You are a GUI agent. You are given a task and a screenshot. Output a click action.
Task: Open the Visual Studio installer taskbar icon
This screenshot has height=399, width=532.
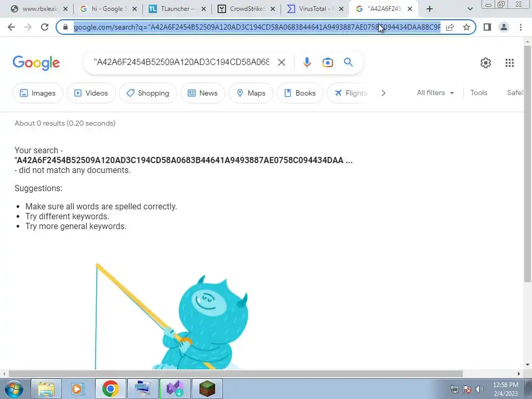[x=175, y=389]
